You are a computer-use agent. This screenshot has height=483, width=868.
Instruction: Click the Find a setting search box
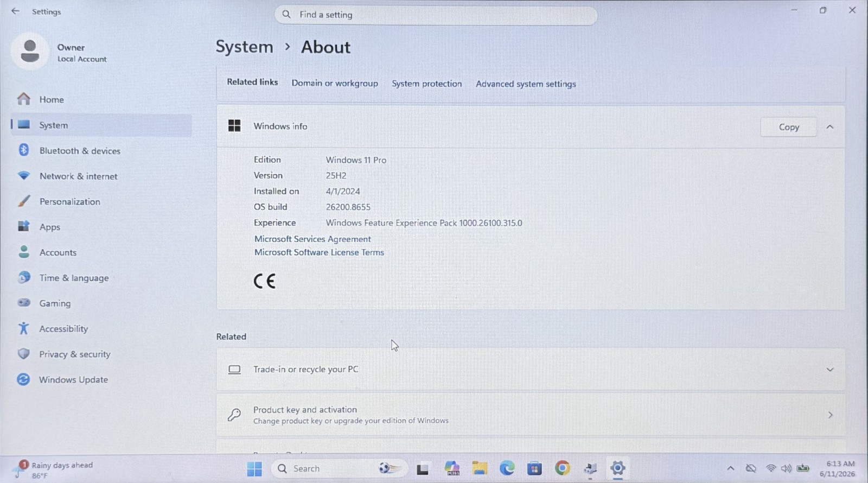tap(436, 15)
